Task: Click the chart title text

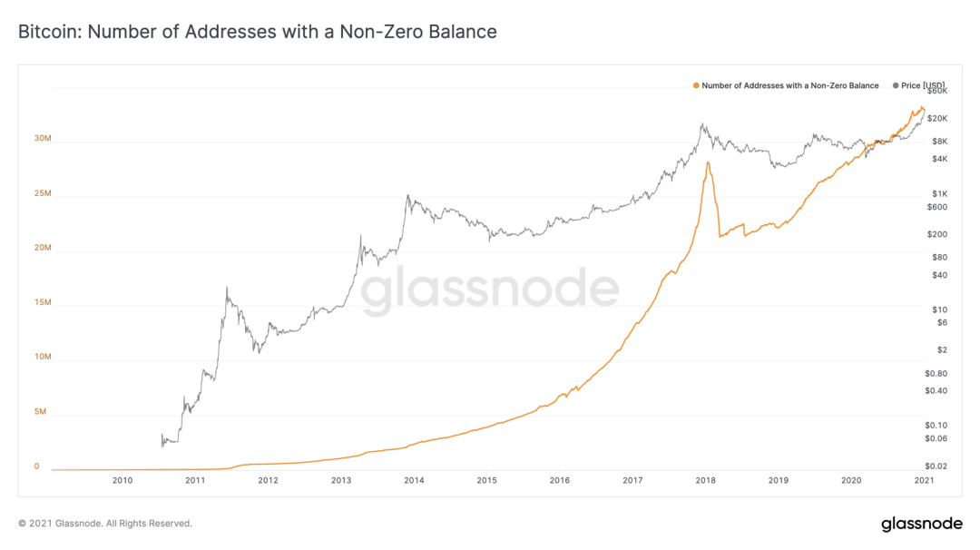Action: click(258, 32)
